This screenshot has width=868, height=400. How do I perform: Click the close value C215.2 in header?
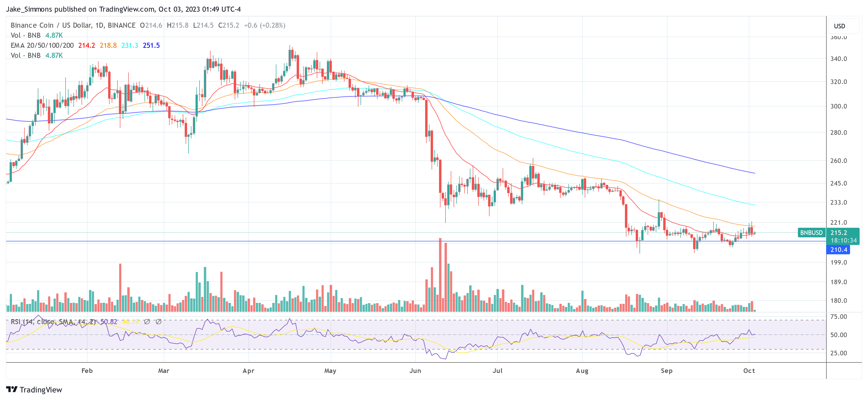(229, 25)
